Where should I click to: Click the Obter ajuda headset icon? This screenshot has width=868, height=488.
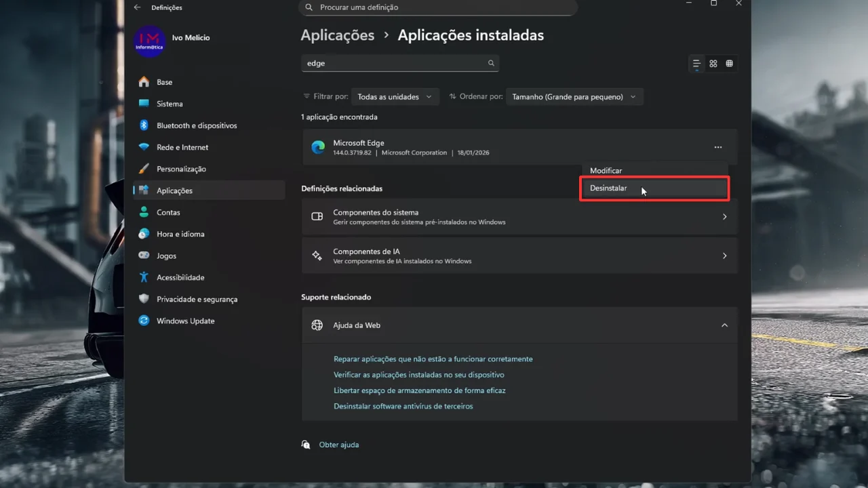(306, 445)
